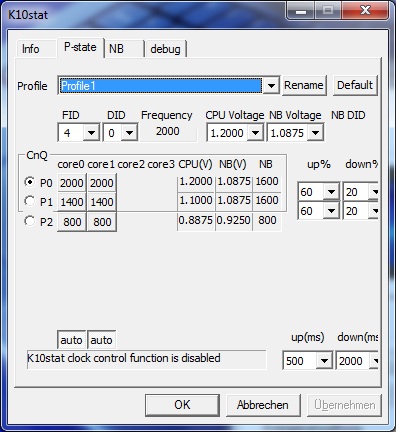The image size is (396, 432).
Task: Select the P0 radio button
Action: [x=30, y=182]
